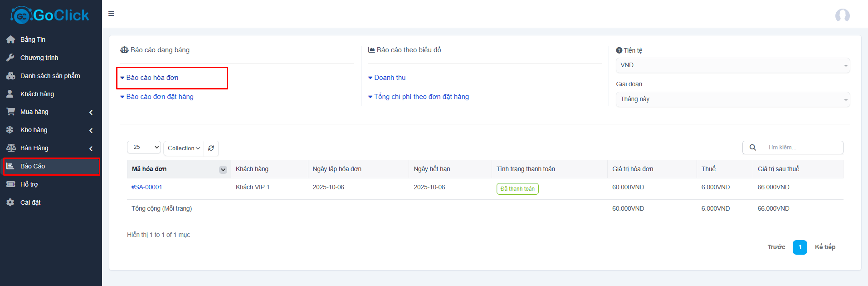Select Danh sách sản phẩm menu item

tap(50, 76)
